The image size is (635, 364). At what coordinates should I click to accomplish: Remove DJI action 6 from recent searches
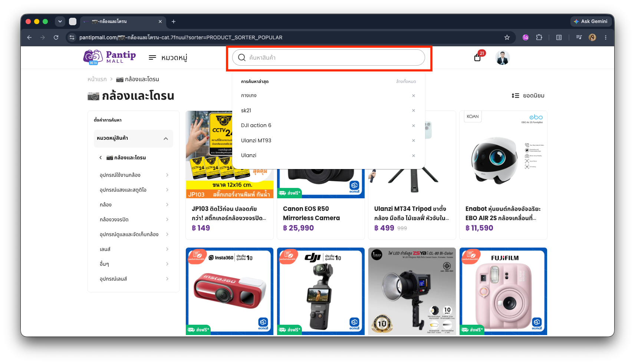(414, 126)
